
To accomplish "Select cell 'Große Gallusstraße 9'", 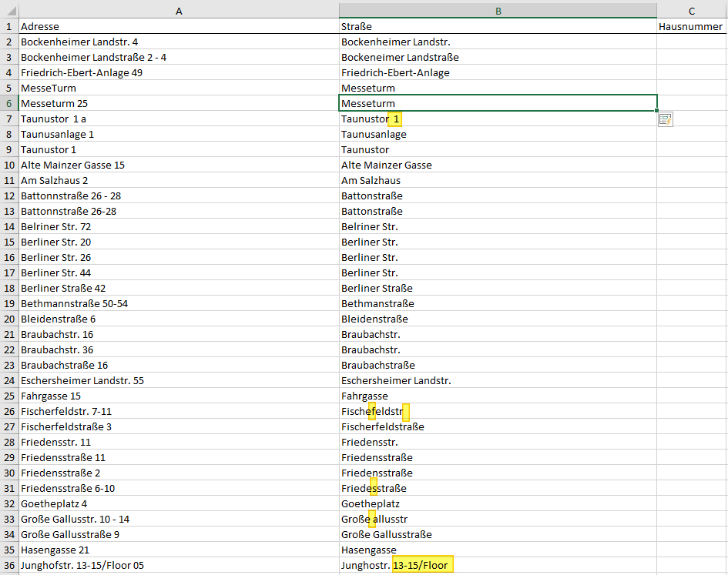I will (179, 534).
